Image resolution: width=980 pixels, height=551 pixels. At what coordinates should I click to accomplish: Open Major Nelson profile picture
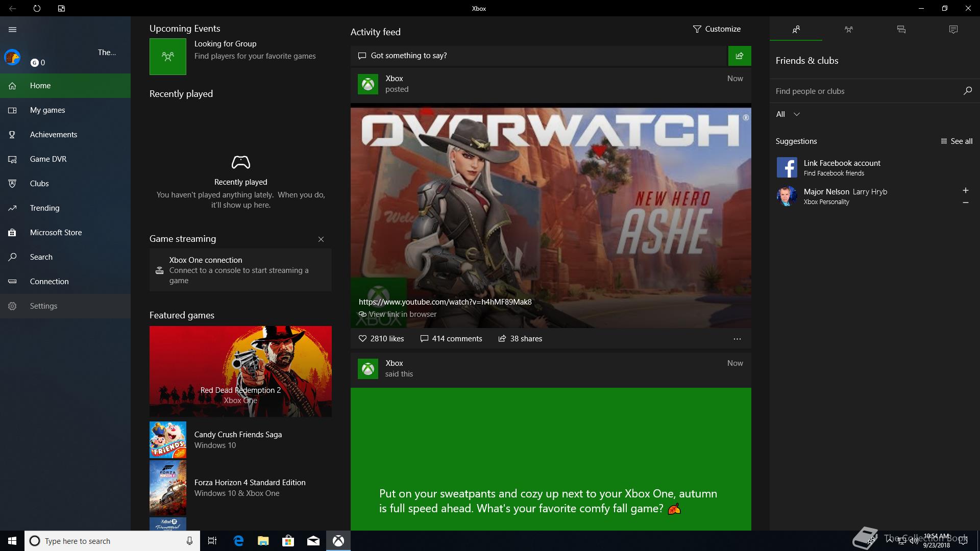(x=787, y=196)
